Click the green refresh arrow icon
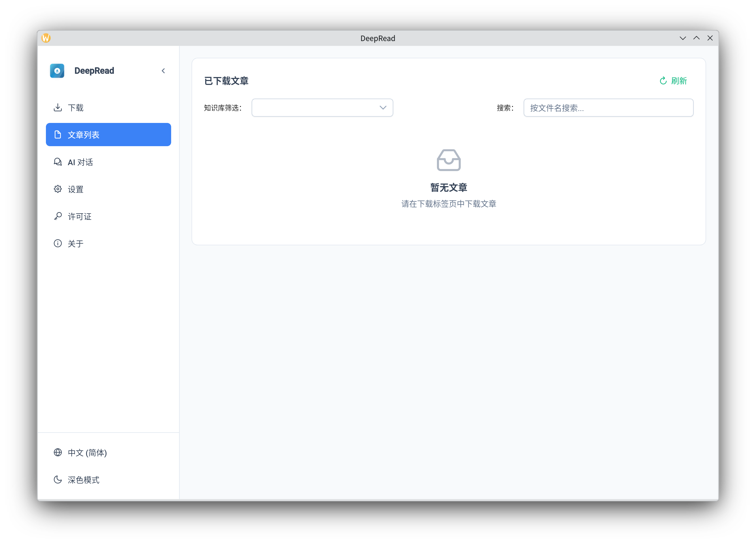The width and height of the screenshot is (756, 545). pos(663,81)
